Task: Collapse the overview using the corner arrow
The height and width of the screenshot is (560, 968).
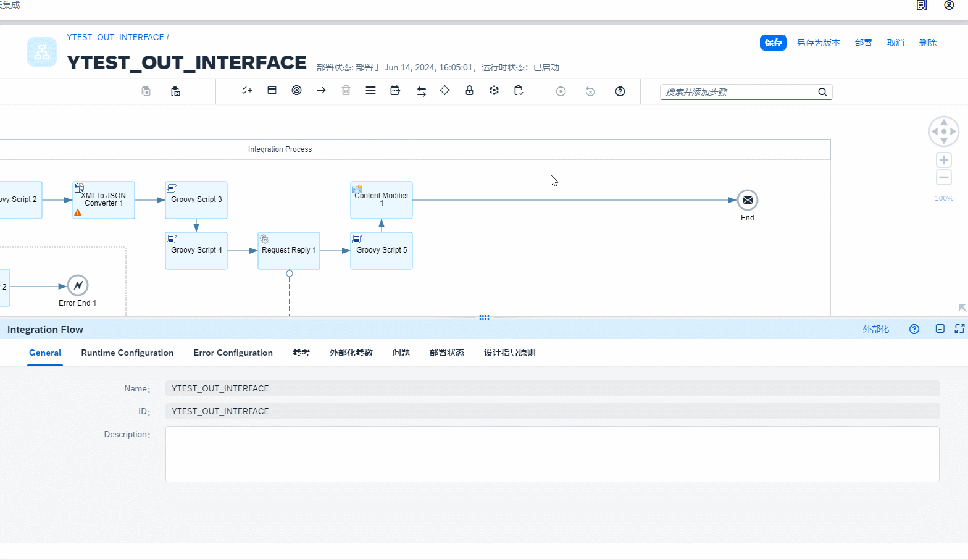Action: pyautogui.click(x=962, y=307)
